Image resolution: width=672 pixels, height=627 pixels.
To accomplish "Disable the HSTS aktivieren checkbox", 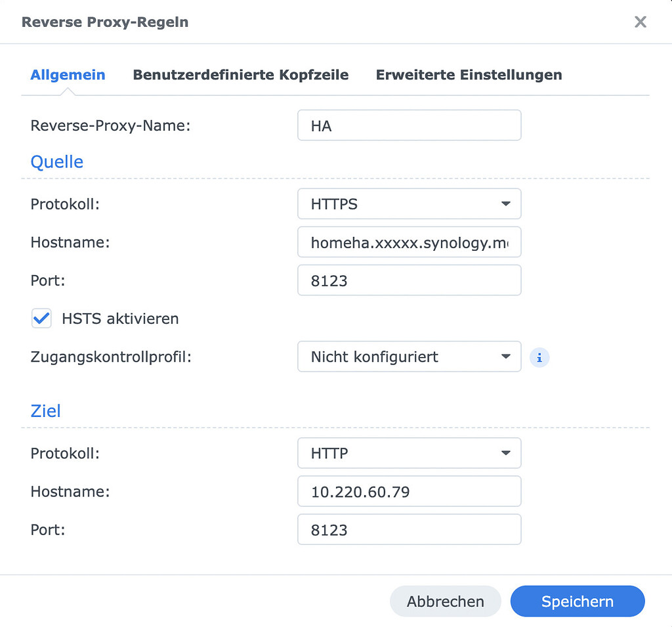I will (41, 318).
